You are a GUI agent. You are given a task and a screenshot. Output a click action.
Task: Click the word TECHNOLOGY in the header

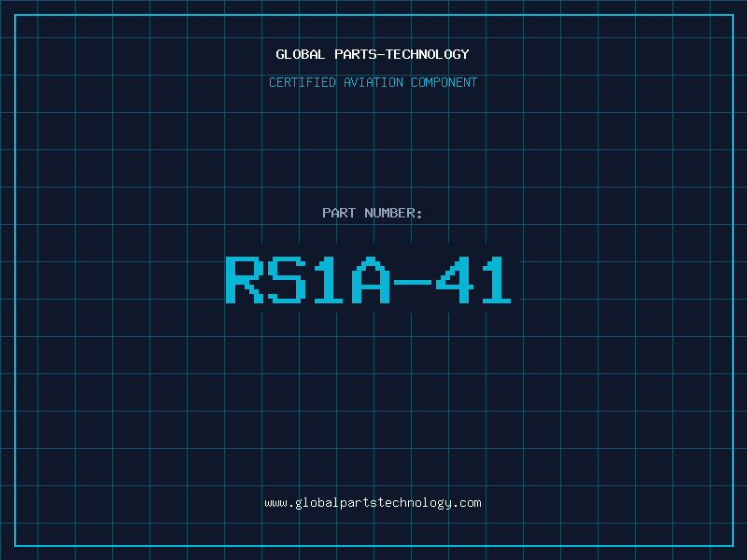[428, 54]
